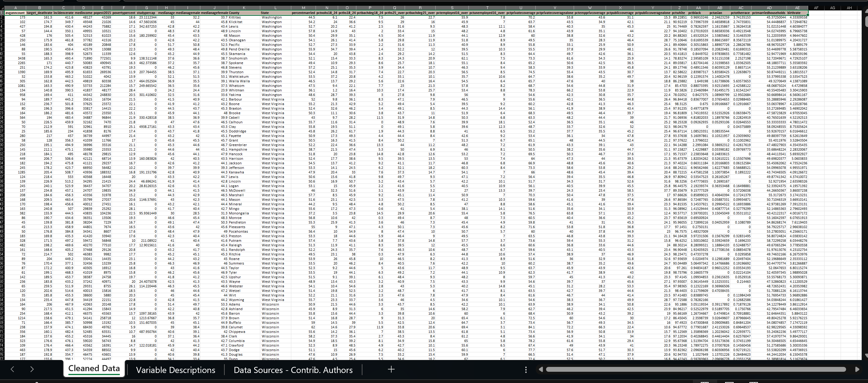Select column A header
Screen dimensions: 868x383
(x=15, y=7)
